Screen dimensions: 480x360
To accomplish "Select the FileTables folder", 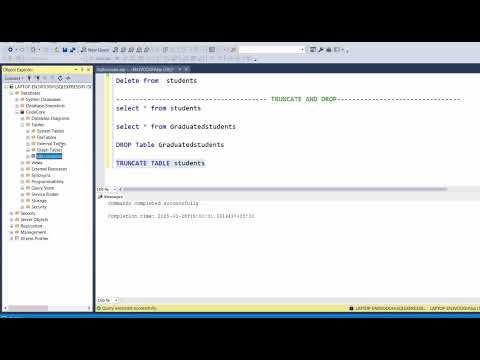I will click(46, 137).
